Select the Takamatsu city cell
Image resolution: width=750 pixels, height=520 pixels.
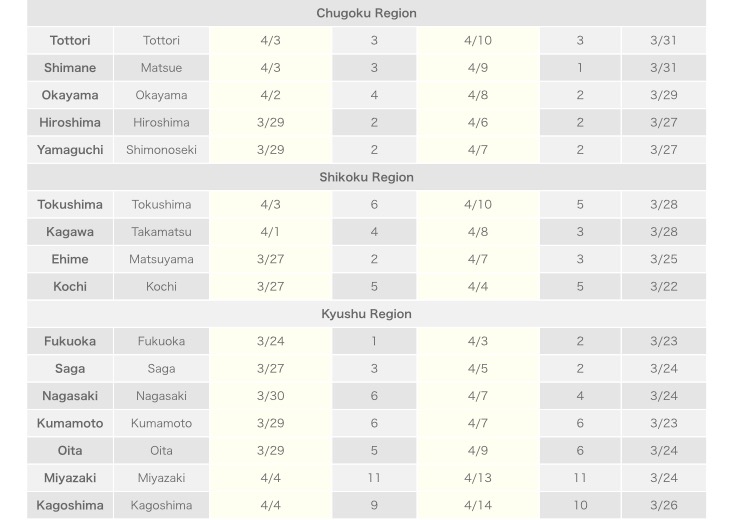tap(161, 232)
